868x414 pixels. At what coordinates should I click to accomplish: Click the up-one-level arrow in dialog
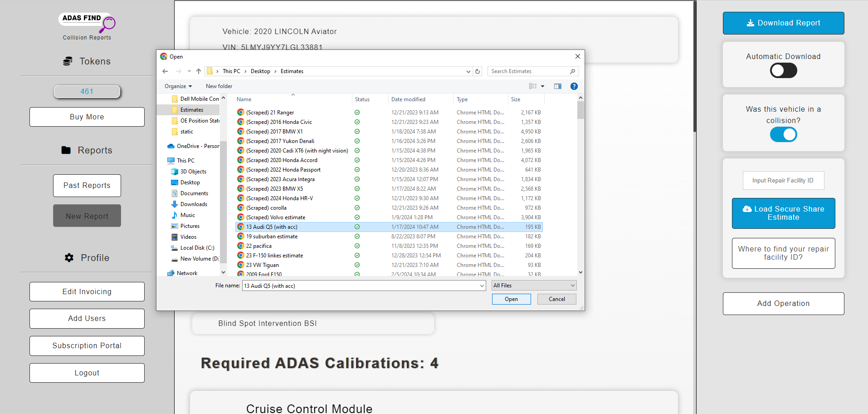[198, 71]
